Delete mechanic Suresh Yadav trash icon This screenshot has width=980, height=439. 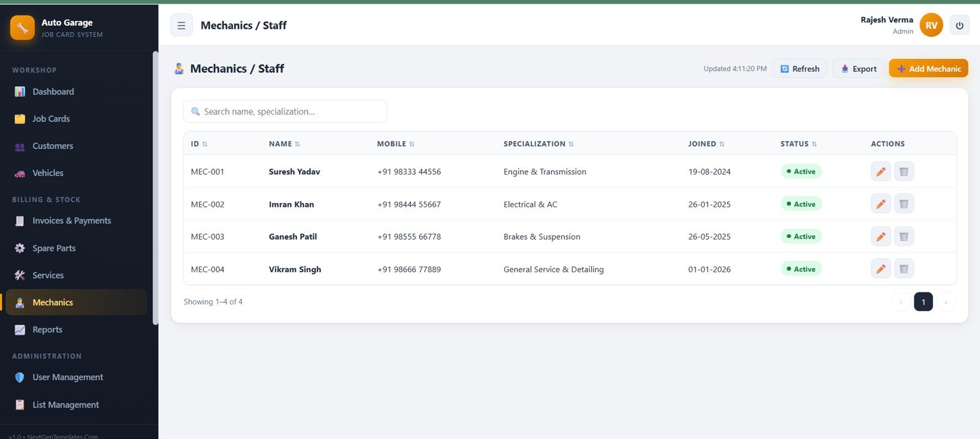tap(904, 172)
